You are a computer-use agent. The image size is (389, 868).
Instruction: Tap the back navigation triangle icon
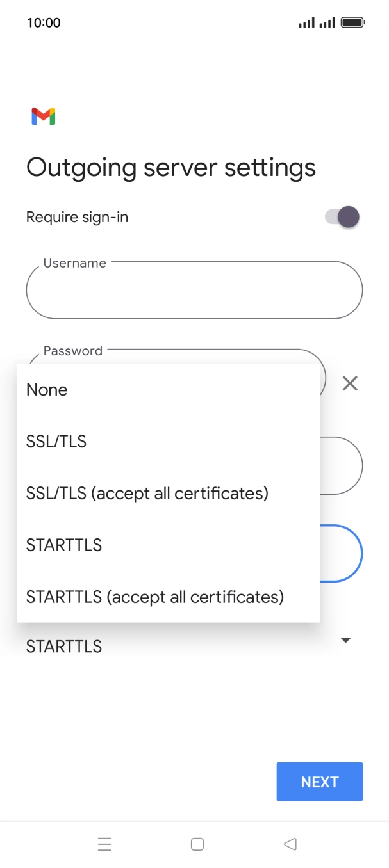290,844
